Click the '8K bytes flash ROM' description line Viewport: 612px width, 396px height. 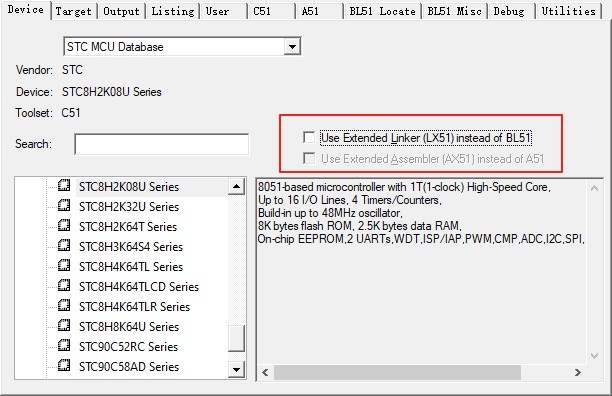pyautogui.click(x=359, y=226)
